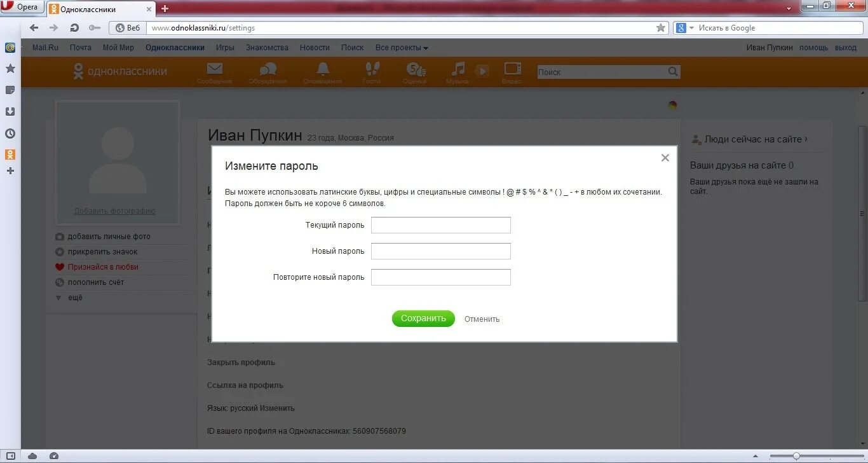Click the site Поиск search field
This screenshot has width=868, height=463.
(602, 72)
